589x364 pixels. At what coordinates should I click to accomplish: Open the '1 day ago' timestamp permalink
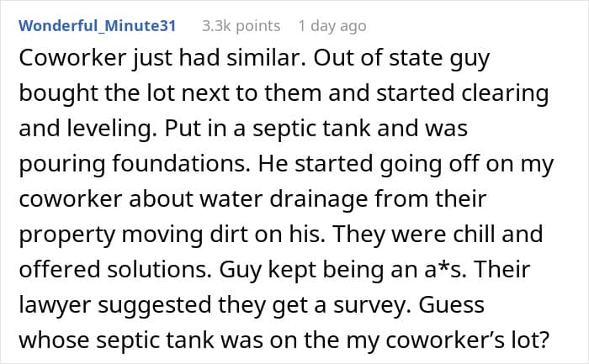(332, 26)
